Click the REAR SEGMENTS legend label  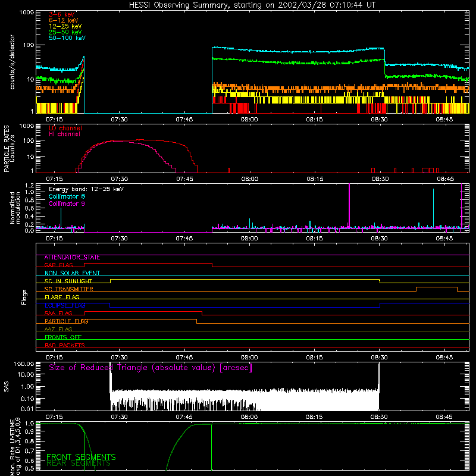coord(79,464)
